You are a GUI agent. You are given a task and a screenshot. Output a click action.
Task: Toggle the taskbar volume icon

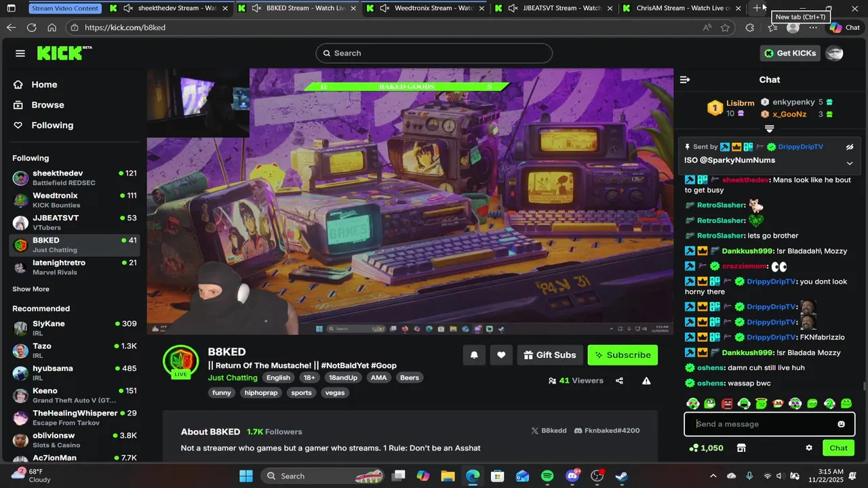pos(779,476)
